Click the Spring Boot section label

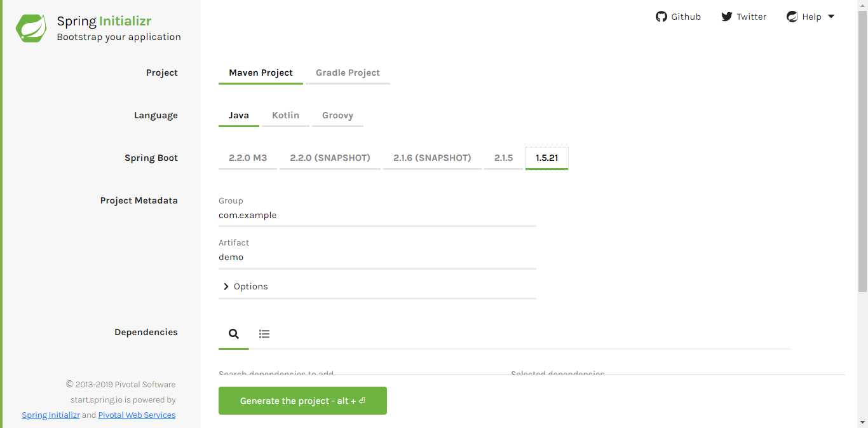151,158
